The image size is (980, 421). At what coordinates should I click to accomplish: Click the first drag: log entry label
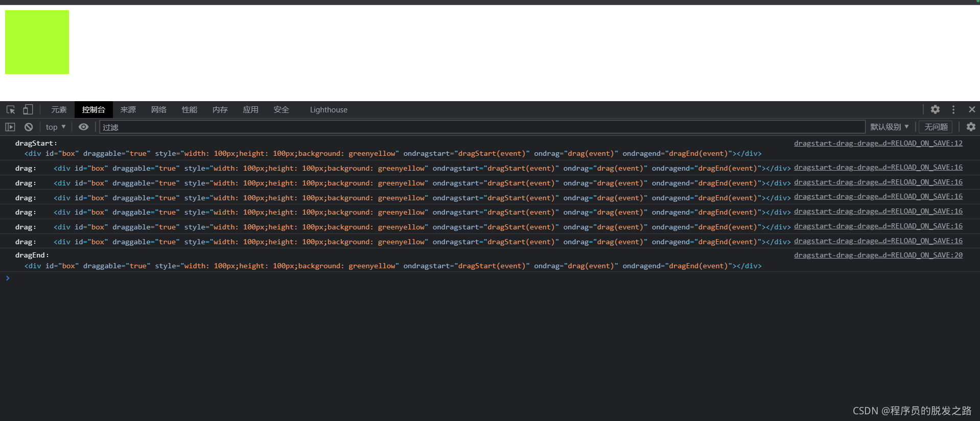(x=26, y=168)
